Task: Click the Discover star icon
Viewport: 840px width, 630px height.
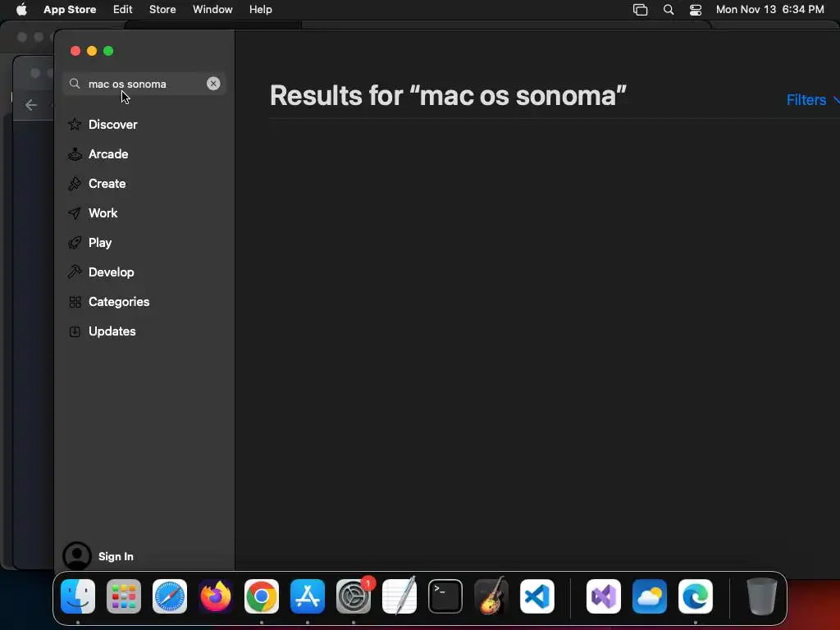Action: (75, 125)
